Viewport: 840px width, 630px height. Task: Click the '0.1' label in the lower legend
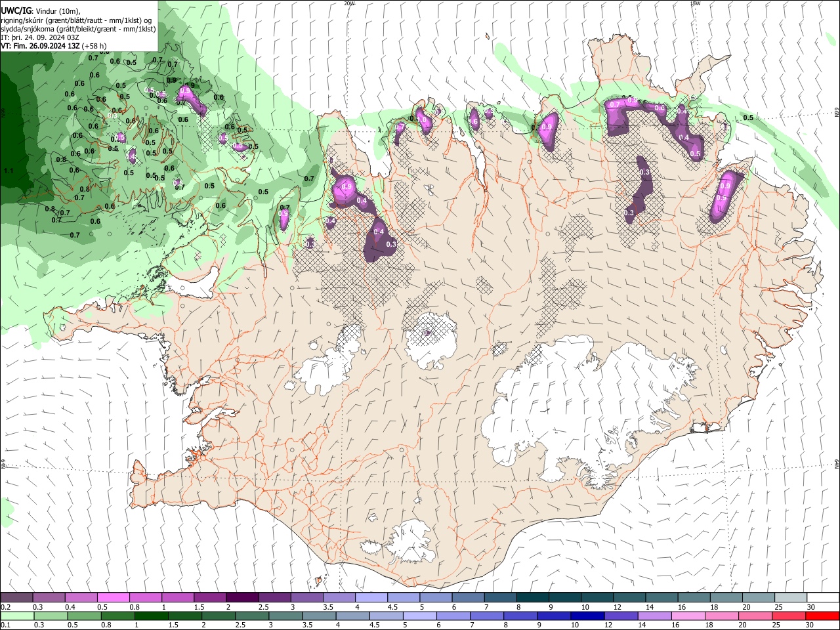click(5, 625)
